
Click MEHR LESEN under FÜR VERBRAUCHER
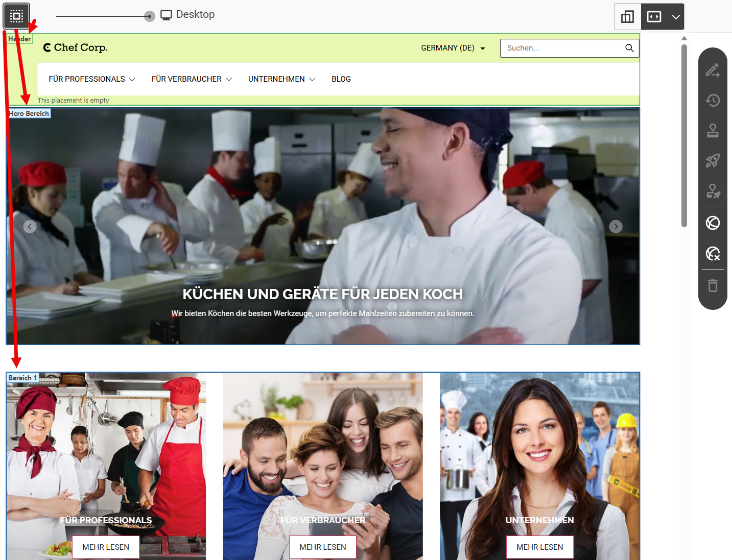tap(323, 547)
